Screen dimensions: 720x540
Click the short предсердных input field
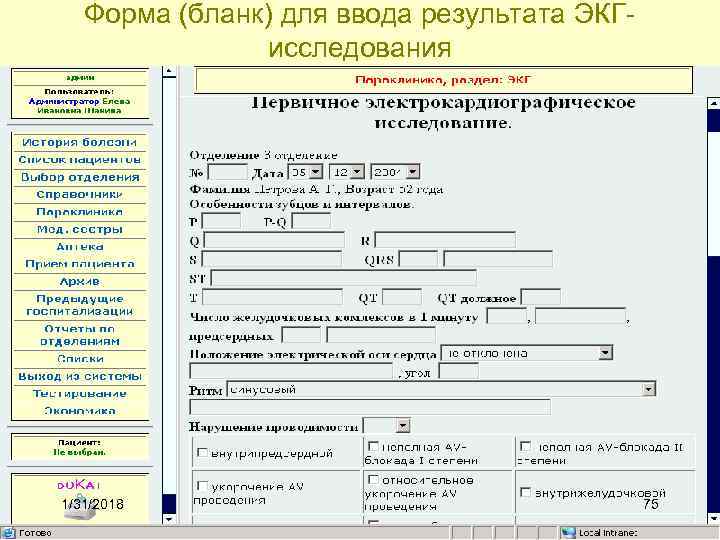click(x=301, y=335)
